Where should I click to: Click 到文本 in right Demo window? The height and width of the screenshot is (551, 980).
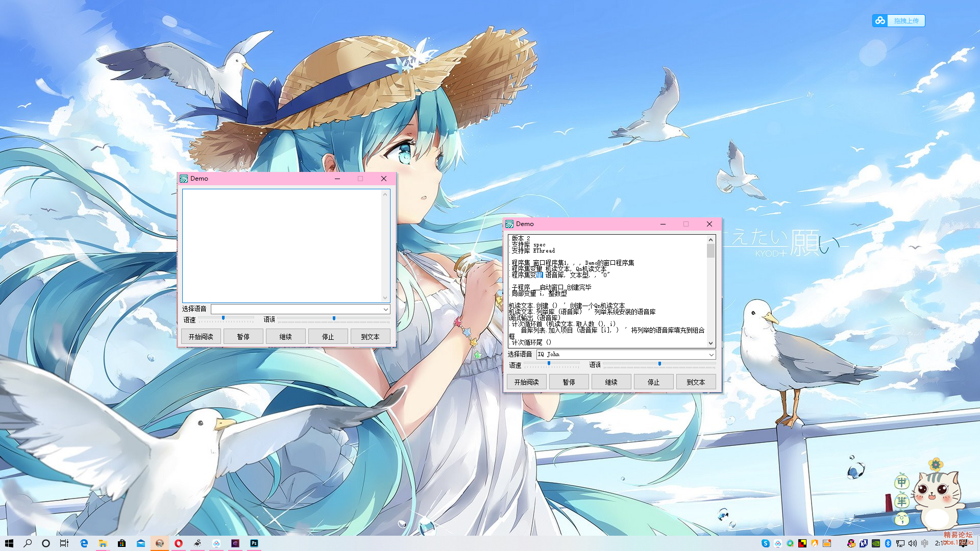coord(696,382)
